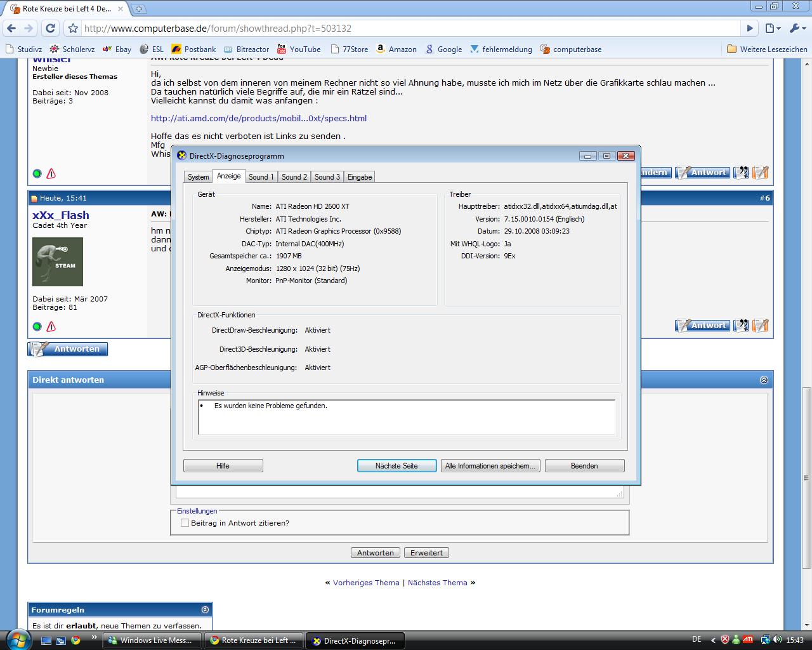Click the Hilfe button

223,466
